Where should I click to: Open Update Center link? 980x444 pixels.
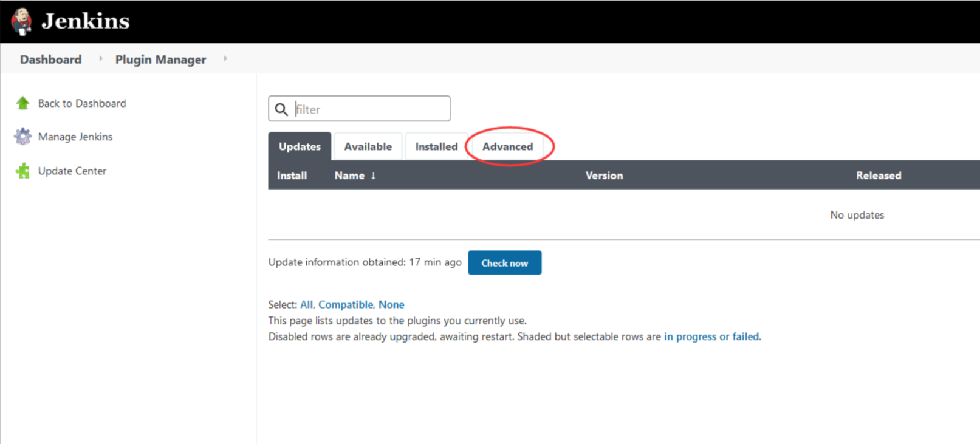coord(72,171)
